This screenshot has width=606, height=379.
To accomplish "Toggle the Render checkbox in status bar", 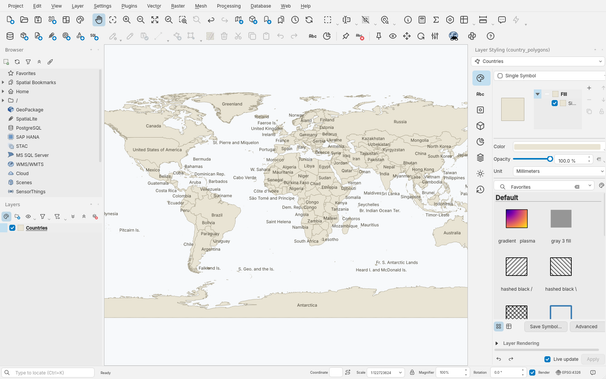I will pyautogui.click(x=532, y=372).
